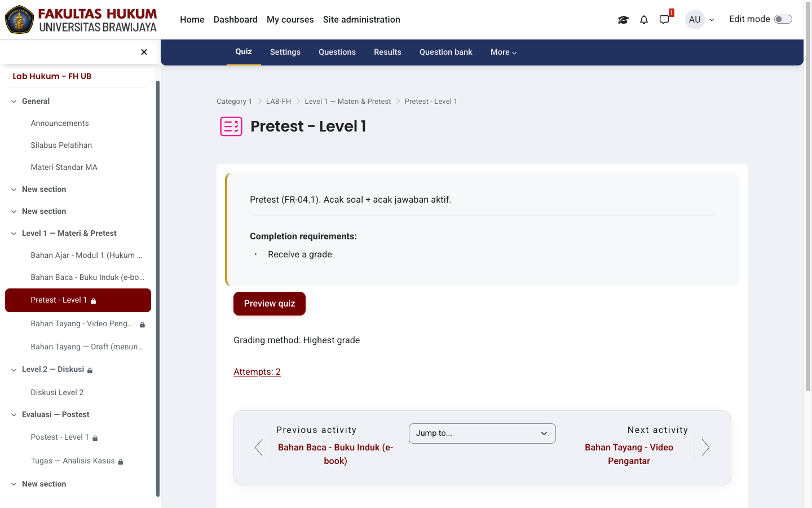
Task: Click the lock icon beside Level 2 — Diskusi
Action: point(90,370)
